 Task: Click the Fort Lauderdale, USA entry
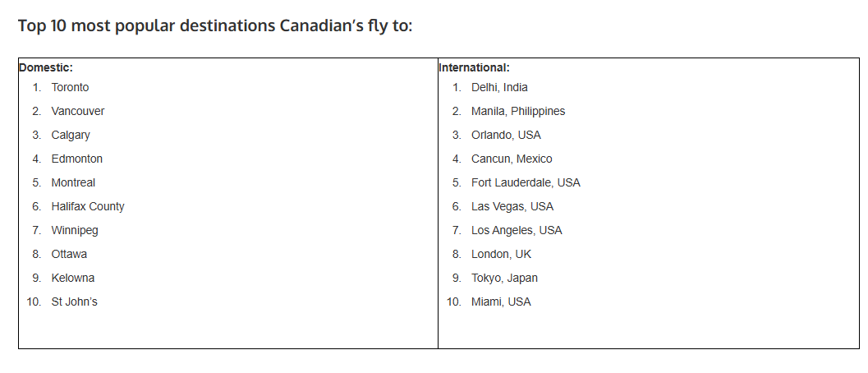point(526,182)
